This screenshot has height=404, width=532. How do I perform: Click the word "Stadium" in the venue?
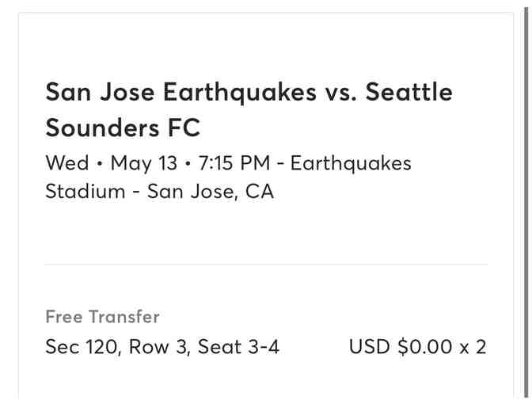click(x=85, y=192)
